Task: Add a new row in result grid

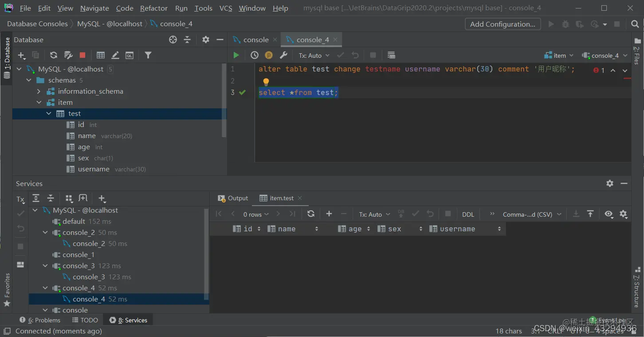Action: pos(329,214)
